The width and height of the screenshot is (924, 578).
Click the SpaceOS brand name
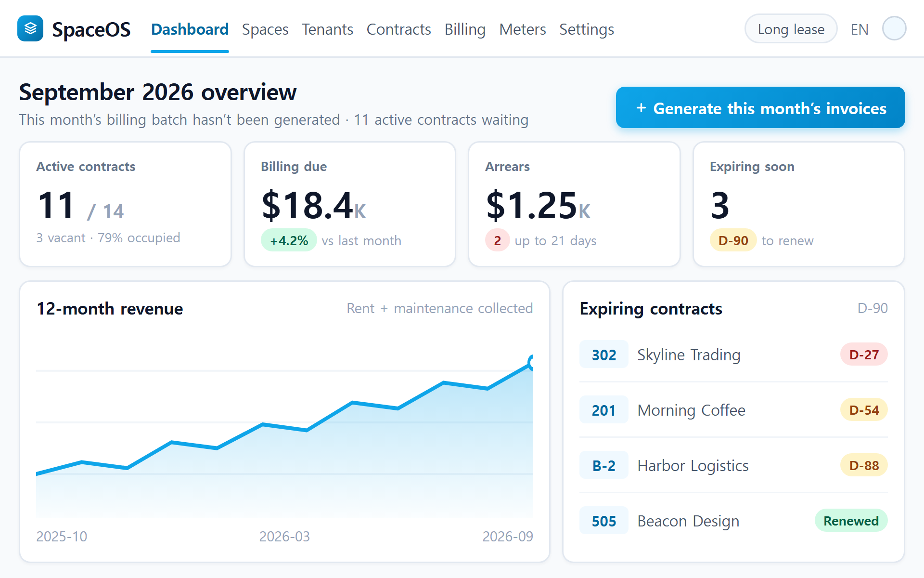(91, 29)
